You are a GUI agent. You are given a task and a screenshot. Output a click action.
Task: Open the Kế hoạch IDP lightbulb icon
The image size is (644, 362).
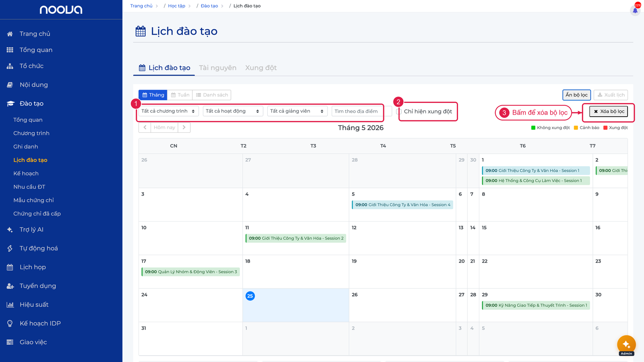[10, 323]
